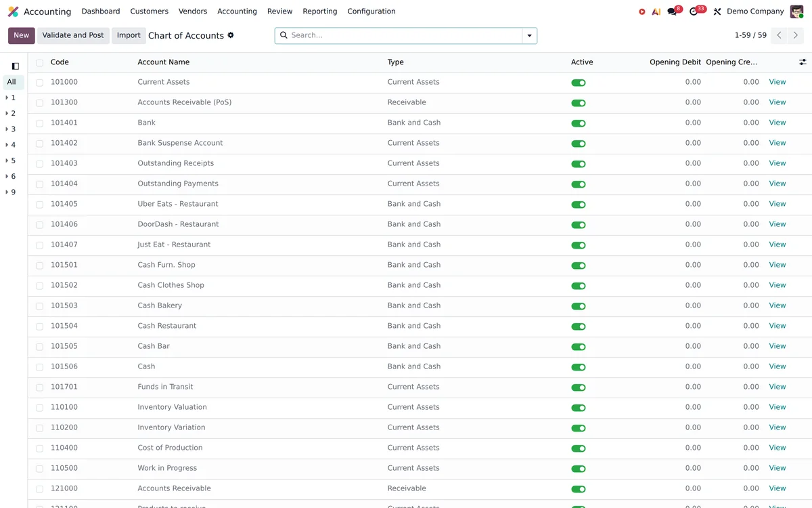Screen dimensions: 812x508
Task: Click the Validate and Post button
Action: (x=73, y=35)
